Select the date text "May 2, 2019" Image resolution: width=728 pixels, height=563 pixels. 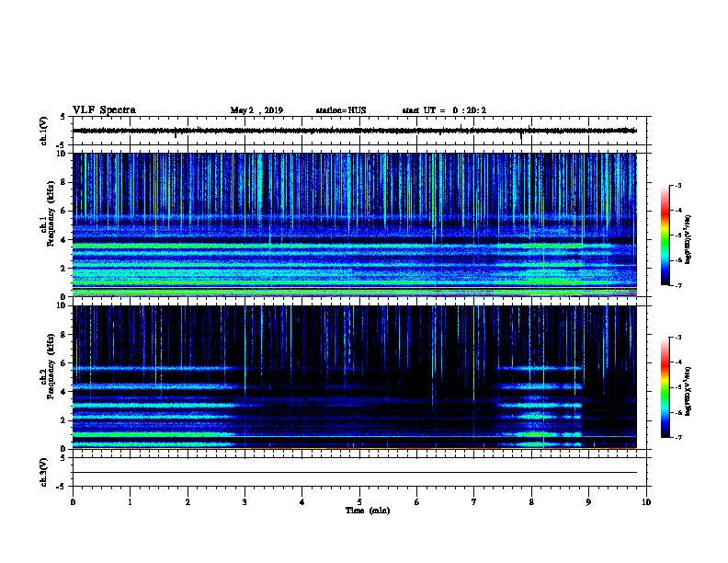pos(256,110)
